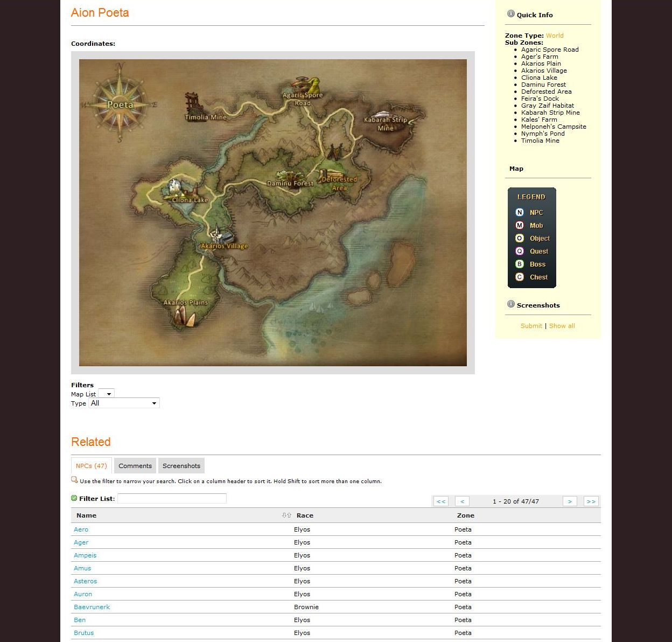Switch to the NPCs (47) tab
The image size is (672, 642).
tap(92, 466)
